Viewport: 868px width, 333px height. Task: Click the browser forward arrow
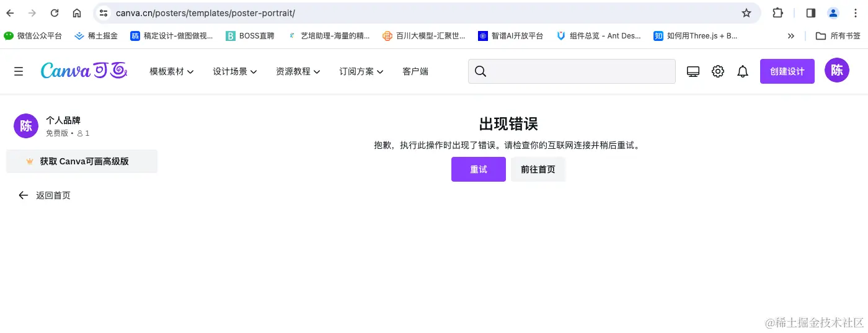pyautogui.click(x=32, y=13)
